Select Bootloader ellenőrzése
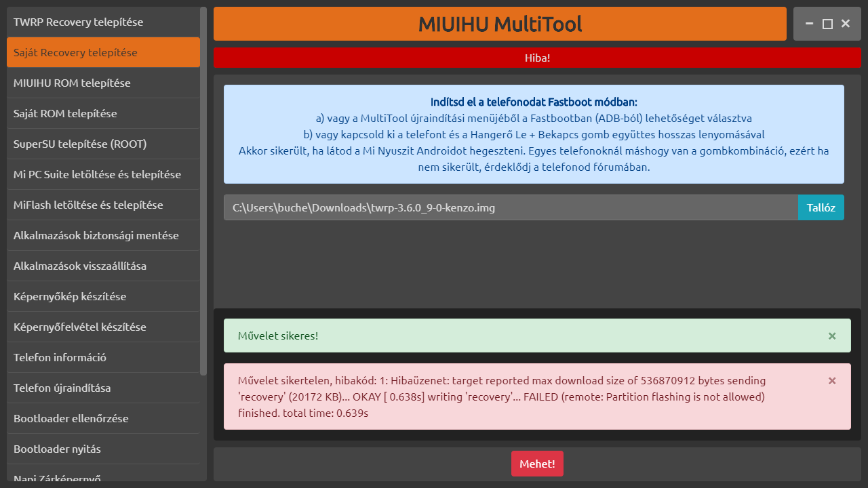868x488 pixels. (103, 418)
